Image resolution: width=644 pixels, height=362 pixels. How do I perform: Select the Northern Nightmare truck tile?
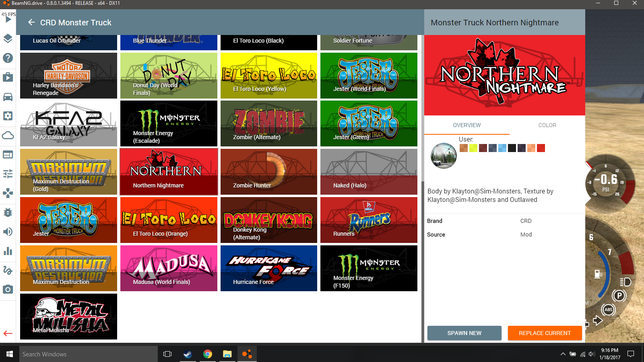[x=169, y=172]
